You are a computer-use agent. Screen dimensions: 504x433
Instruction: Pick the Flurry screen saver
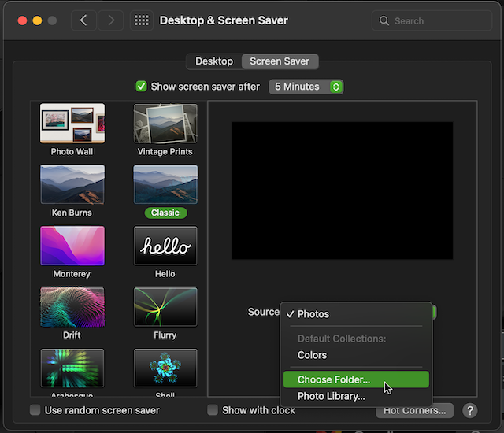click(x=165, y=307)
